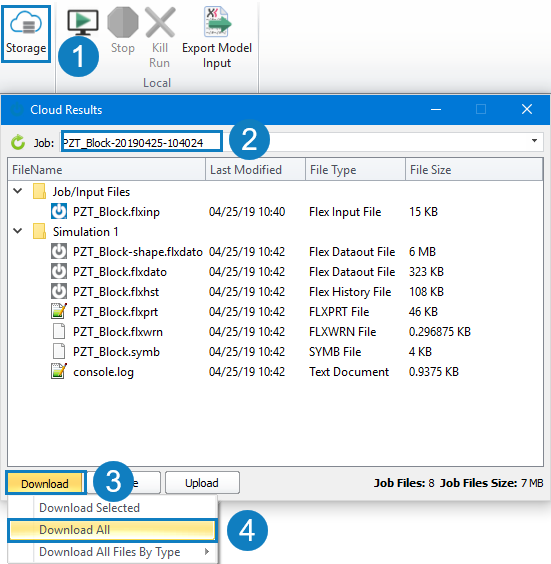This screenshot has width=551, height=564.
Task: Refresh the cloud job list
Action: (18, 142)
